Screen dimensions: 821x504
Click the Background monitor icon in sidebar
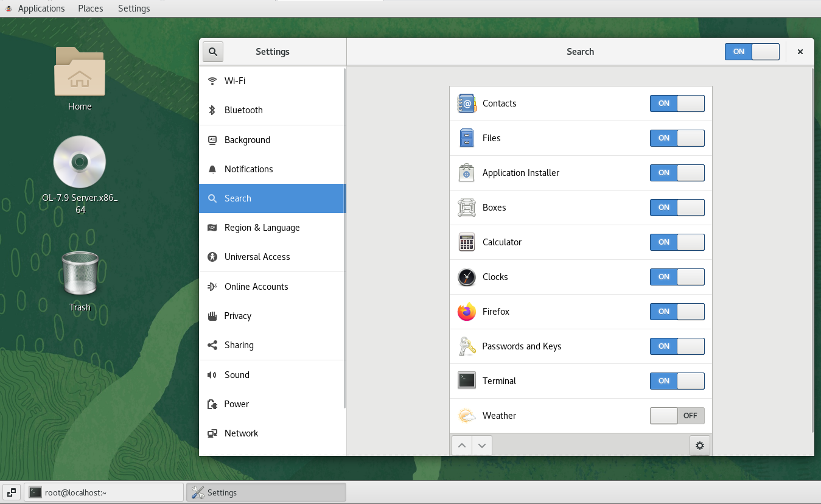tap(212, 140)
